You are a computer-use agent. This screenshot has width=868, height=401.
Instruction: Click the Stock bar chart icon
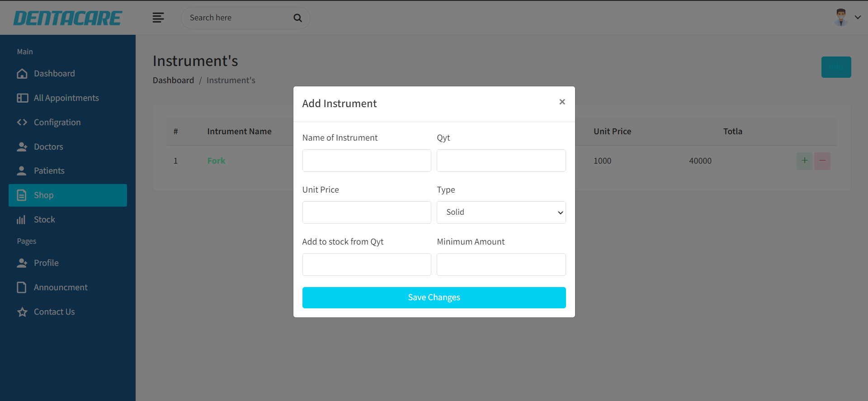click(x=21, y=220)
